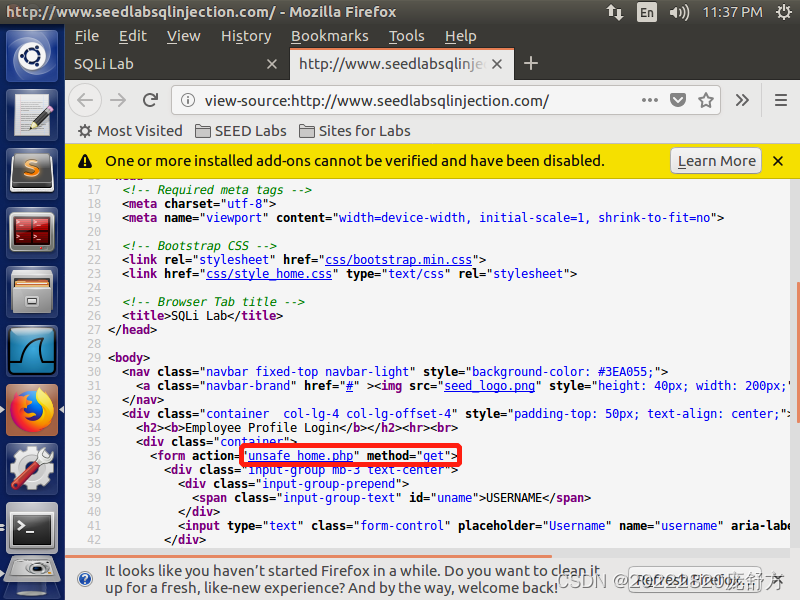Open Sites for Labs bookmark folder

point(355,131)
